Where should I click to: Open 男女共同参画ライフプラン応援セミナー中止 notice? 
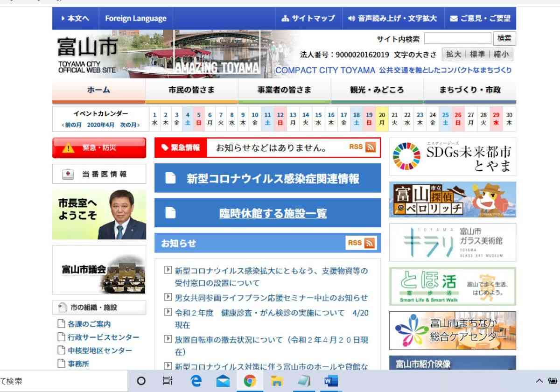tap(271, 298)
